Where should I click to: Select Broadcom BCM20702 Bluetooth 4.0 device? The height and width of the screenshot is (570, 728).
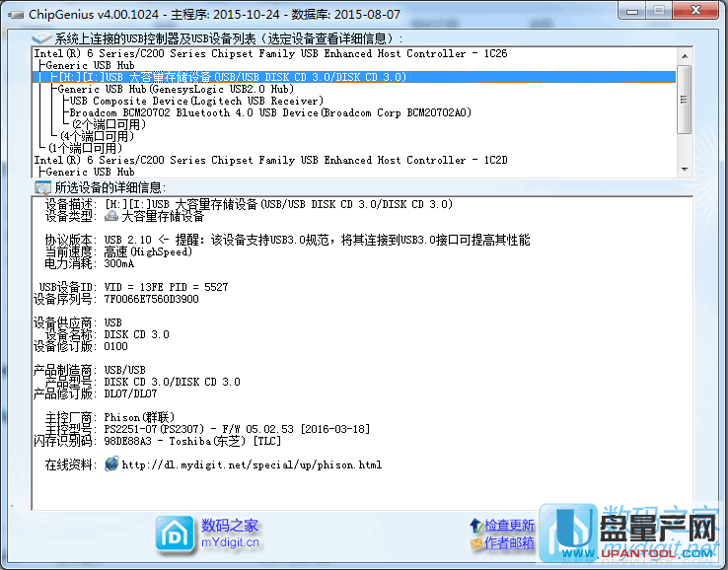[x=269, y=112]
